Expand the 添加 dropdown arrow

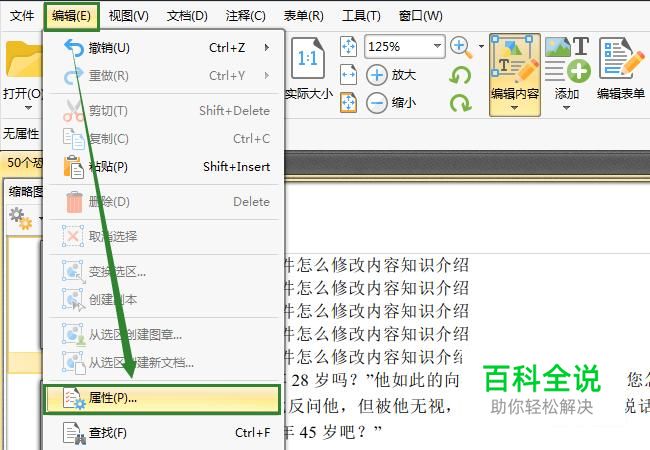click(567, 108)
